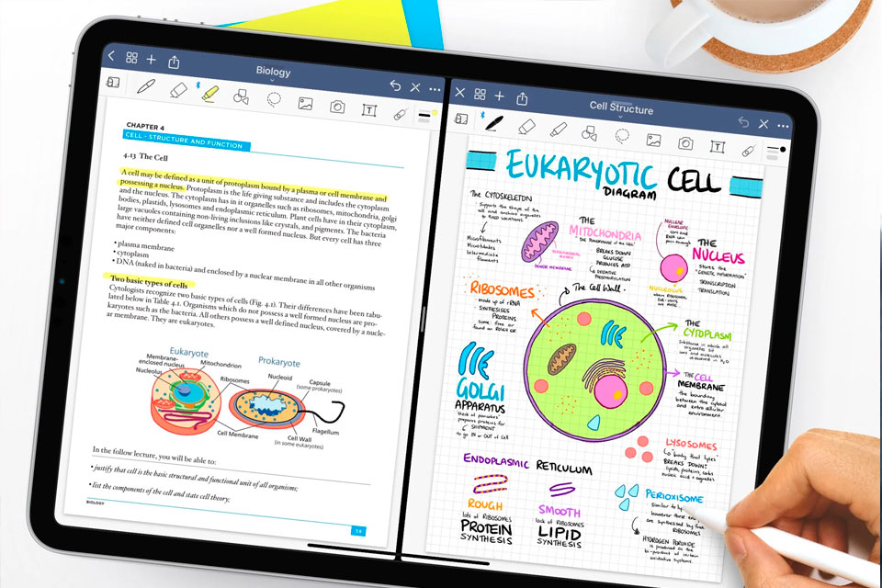Select the pen tool in Biology toolbar

click(146, 87)
